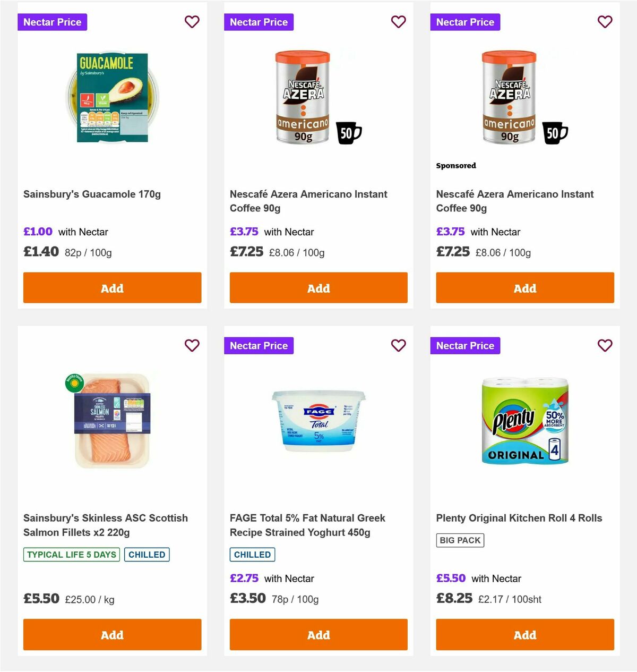Open the Sainsbury's Guacamole 170g product page

tap(92, 194)
